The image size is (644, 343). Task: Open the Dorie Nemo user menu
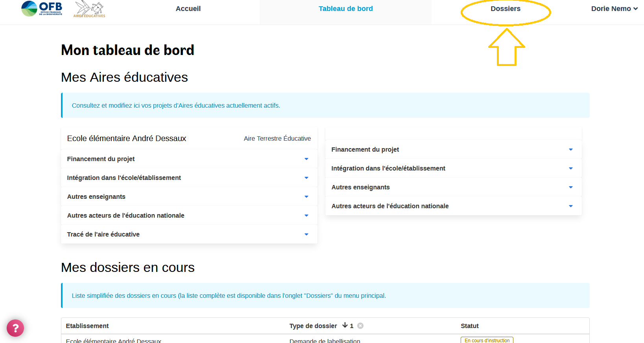click(614, 9)
